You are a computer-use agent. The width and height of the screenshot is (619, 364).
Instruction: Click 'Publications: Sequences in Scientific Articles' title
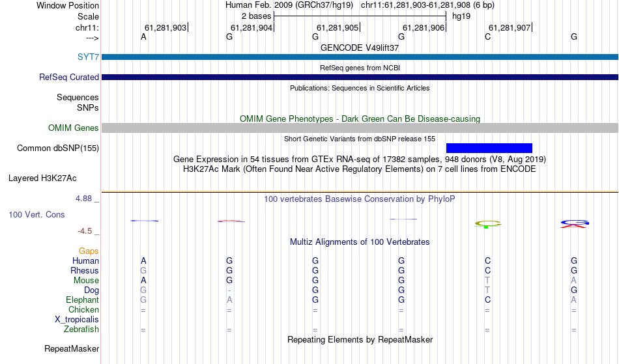pos(360,88)
